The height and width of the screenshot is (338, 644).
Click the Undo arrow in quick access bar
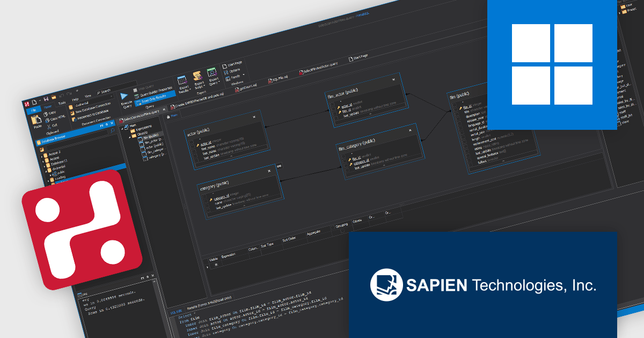(62, 95)
